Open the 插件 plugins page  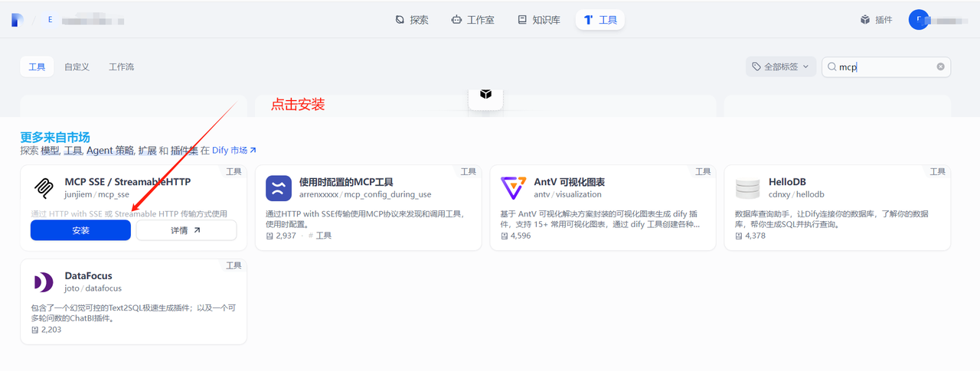point(877,20)
